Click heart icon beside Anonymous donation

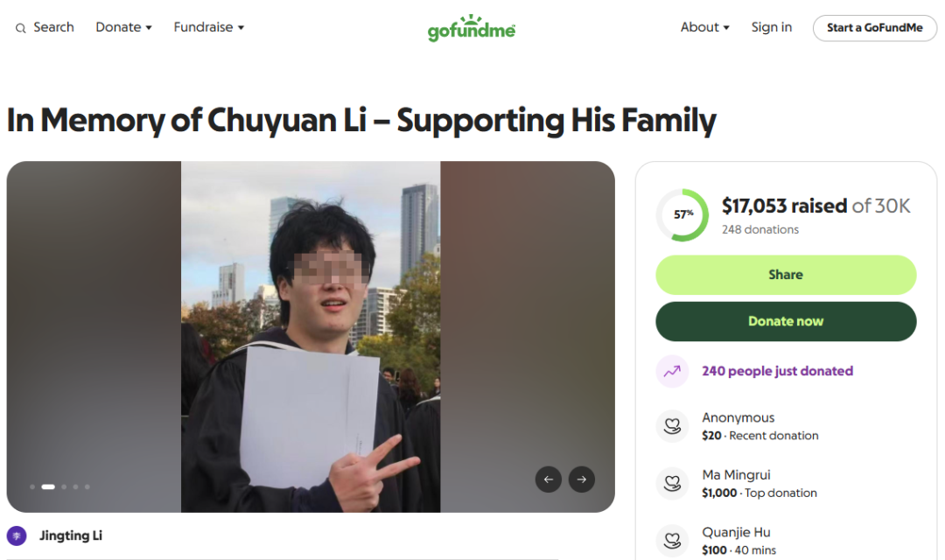click(x=672, y=426)
